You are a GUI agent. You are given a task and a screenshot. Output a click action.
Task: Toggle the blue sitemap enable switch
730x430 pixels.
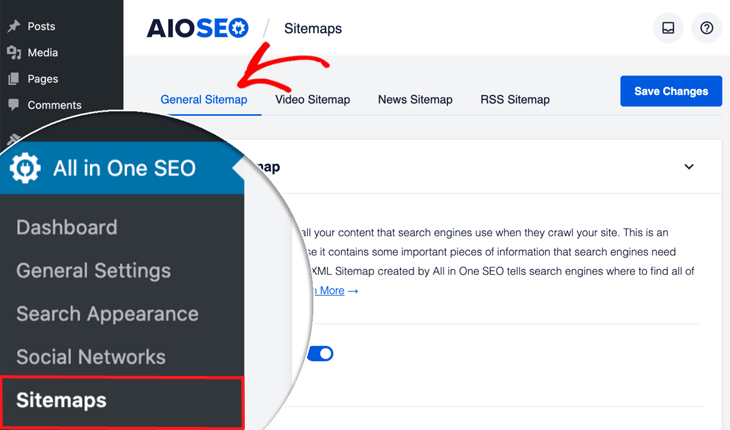(320, 353)
